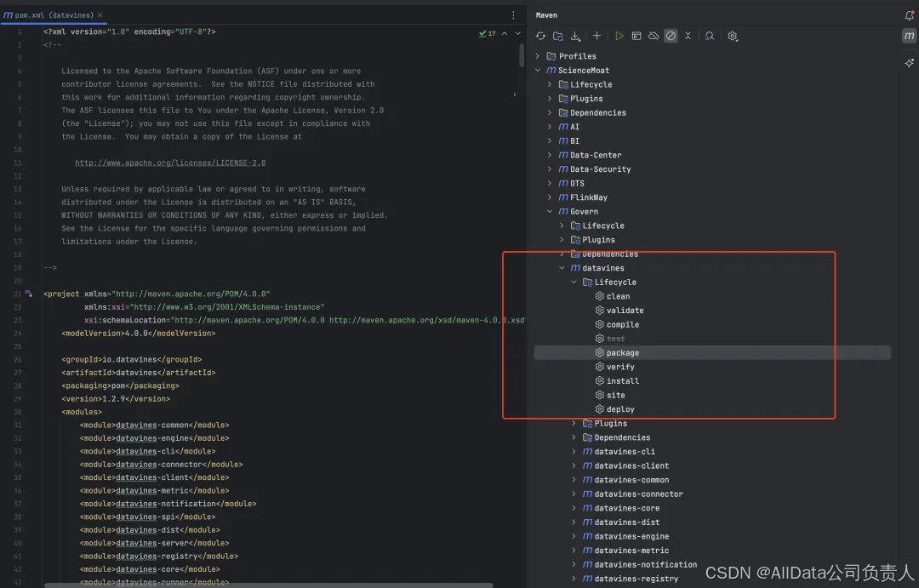The image size is (919, 588).
Task: Close the pom.xml (datavines) tab
Action: (x=100, y=15)
